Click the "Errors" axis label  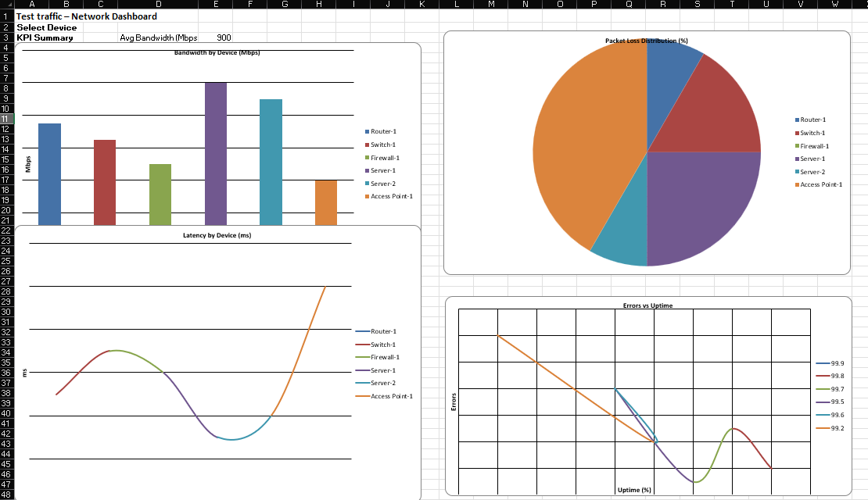[x=456, y=403]
